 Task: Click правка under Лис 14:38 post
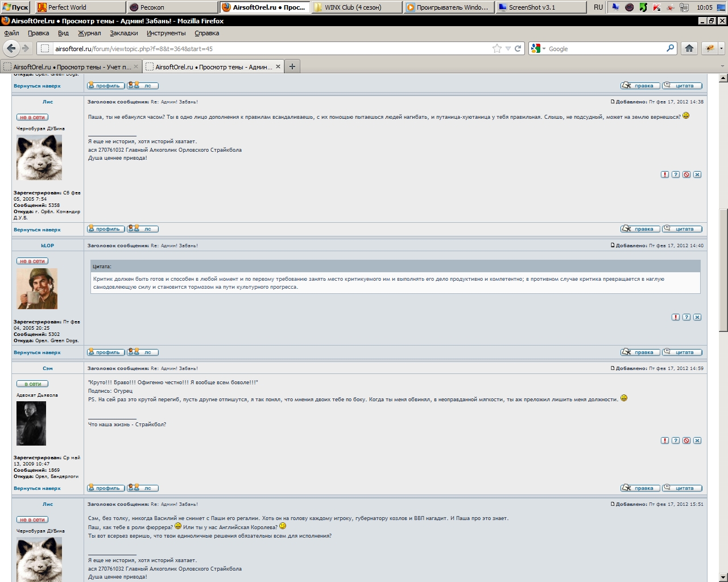[640, 229]
